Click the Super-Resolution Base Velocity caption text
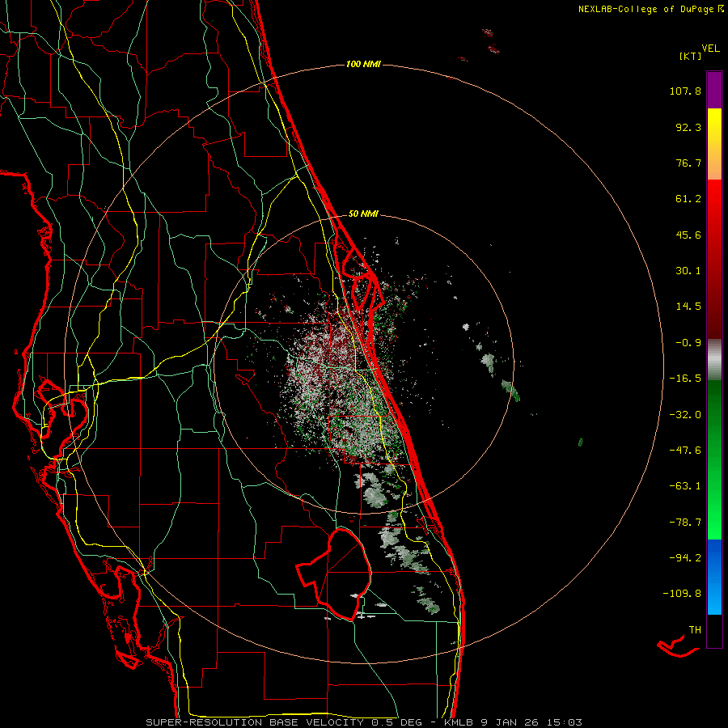Screen dimensions: 728x728 point(363,722)
